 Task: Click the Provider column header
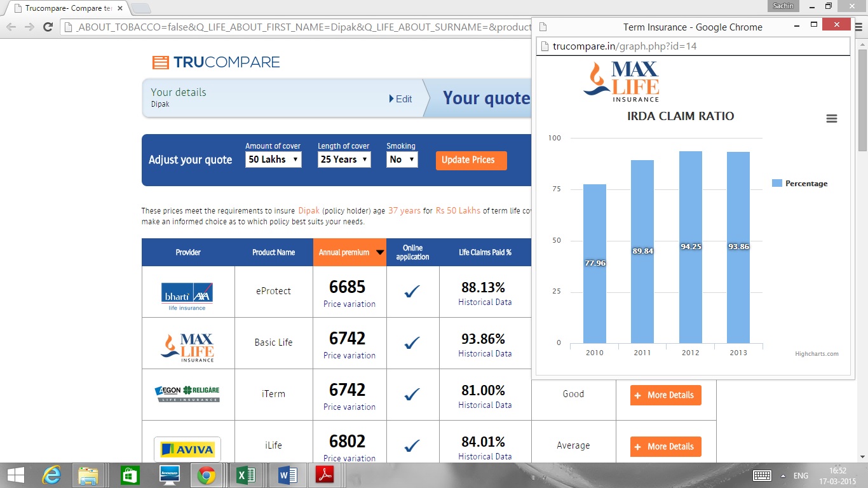[188, 252]
